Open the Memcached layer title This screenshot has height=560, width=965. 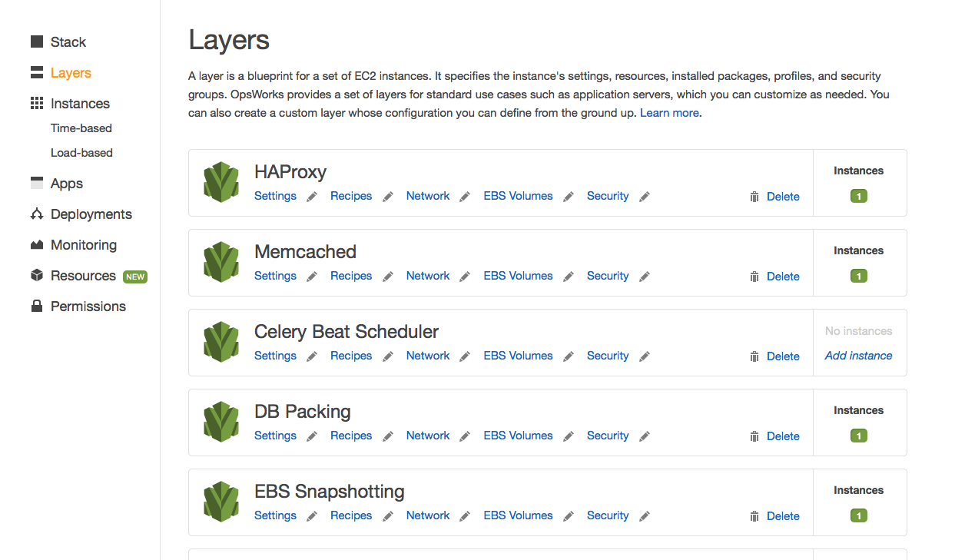[305, 252]
